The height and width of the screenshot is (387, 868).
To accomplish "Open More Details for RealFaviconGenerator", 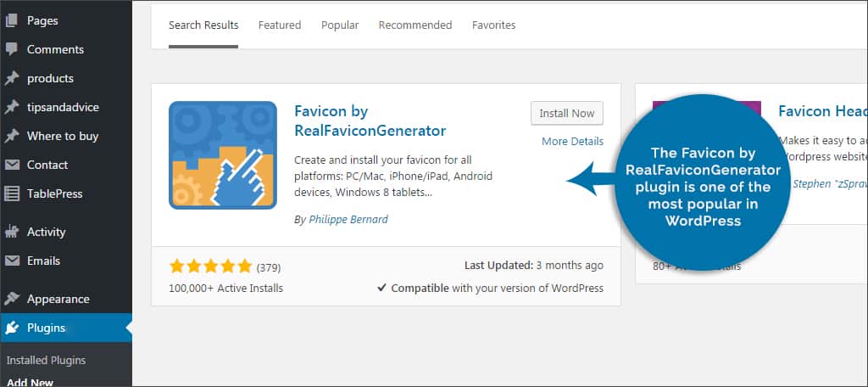I will click(x=572, y=141).
